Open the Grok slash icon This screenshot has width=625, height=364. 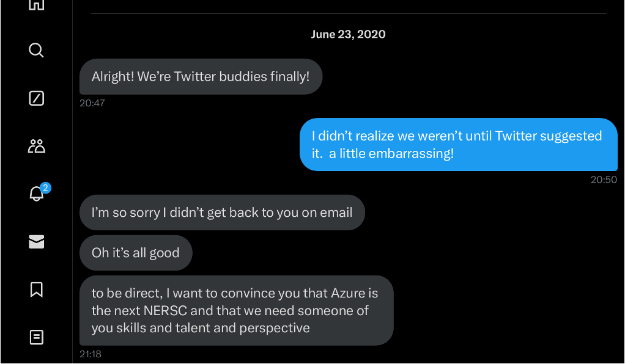pos(36,98)
